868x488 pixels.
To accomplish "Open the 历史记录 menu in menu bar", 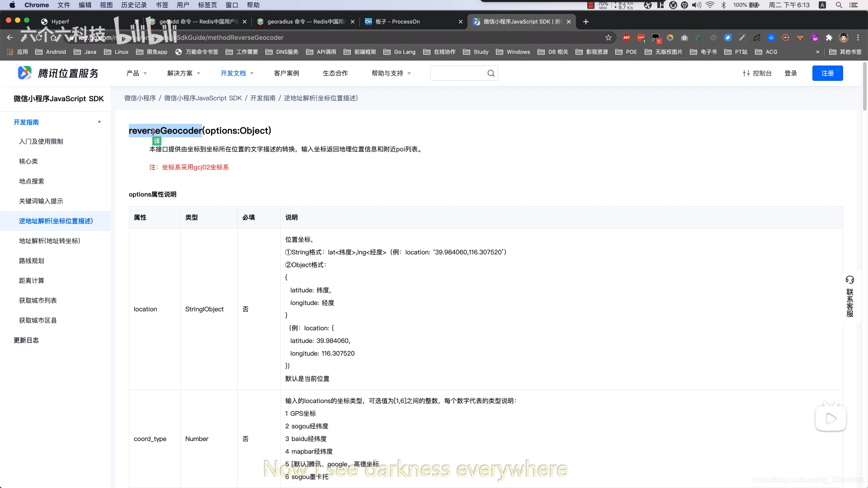I will [x=134, y=5].
